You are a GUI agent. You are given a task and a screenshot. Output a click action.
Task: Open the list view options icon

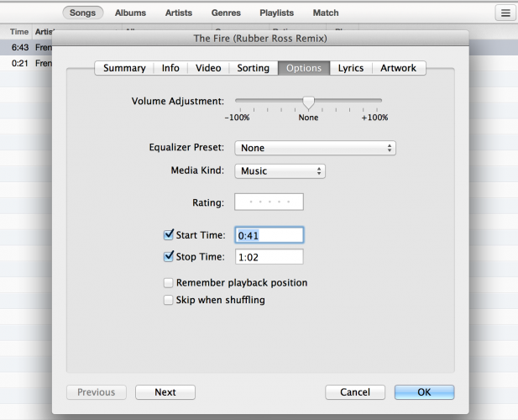[505, 13]
